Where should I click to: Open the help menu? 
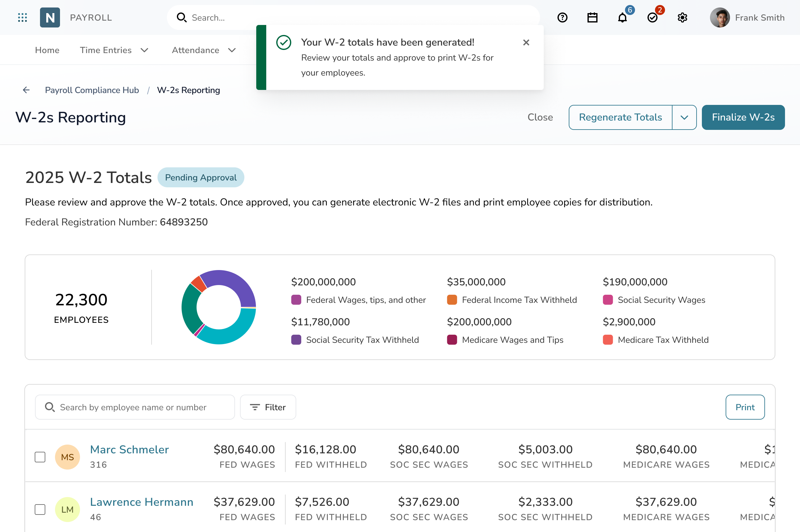point(562,17)
